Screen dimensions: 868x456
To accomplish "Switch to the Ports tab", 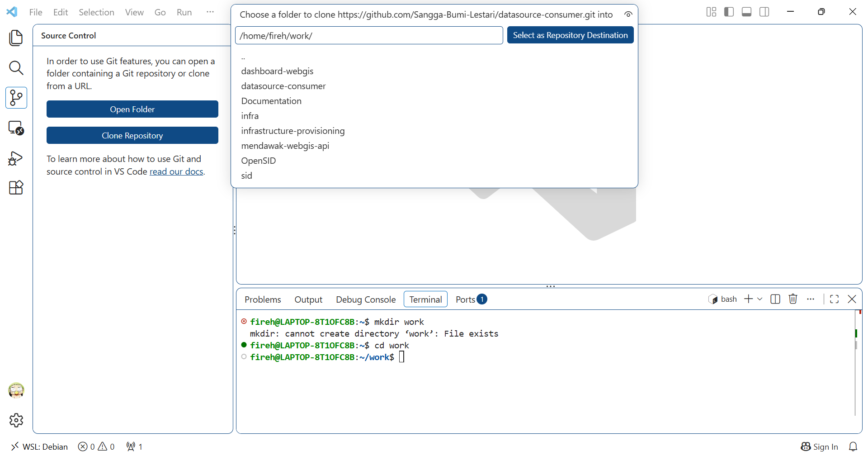I will click(x=471, y=299).
